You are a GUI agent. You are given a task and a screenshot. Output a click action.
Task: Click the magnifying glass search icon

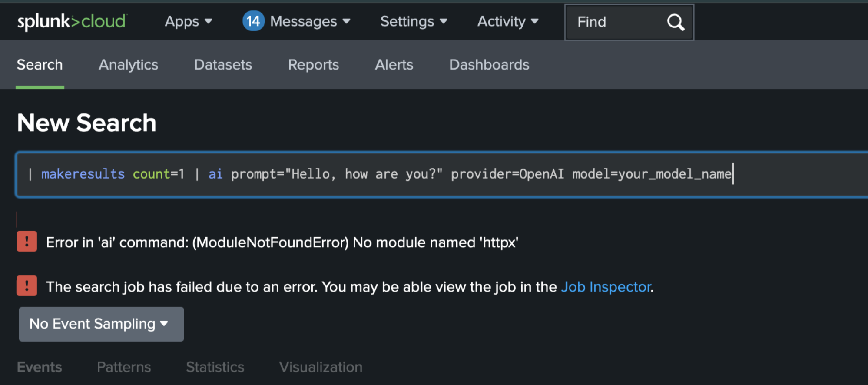675,22
